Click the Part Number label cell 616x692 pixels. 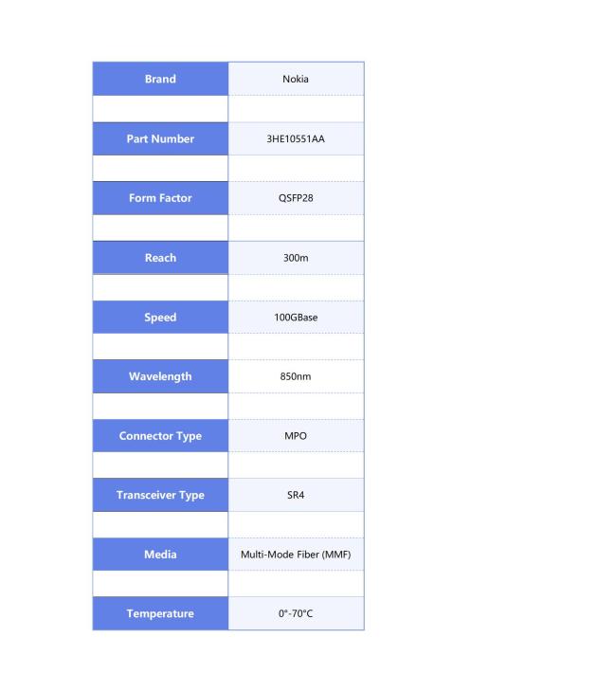[160, 138]
